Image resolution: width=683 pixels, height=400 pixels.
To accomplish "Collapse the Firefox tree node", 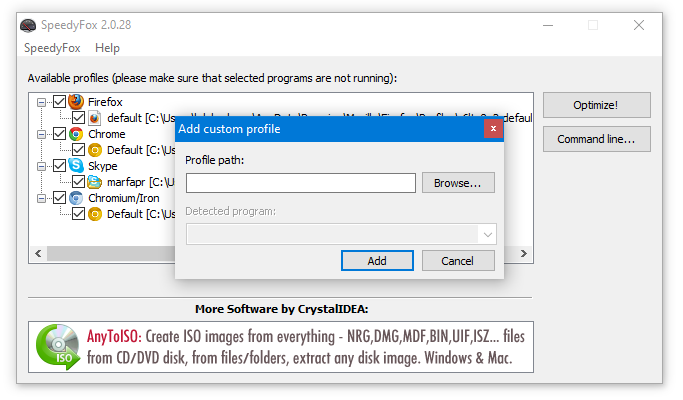I will 41,102.
